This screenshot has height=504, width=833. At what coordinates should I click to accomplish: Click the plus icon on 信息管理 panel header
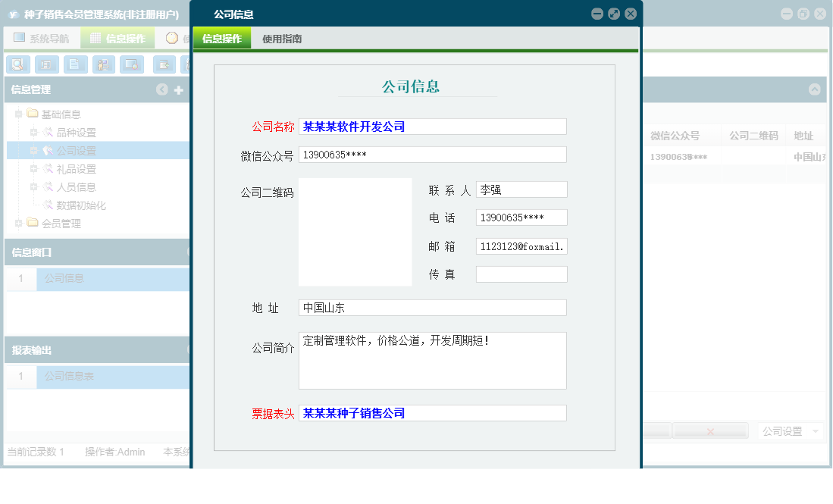(177, 89)
